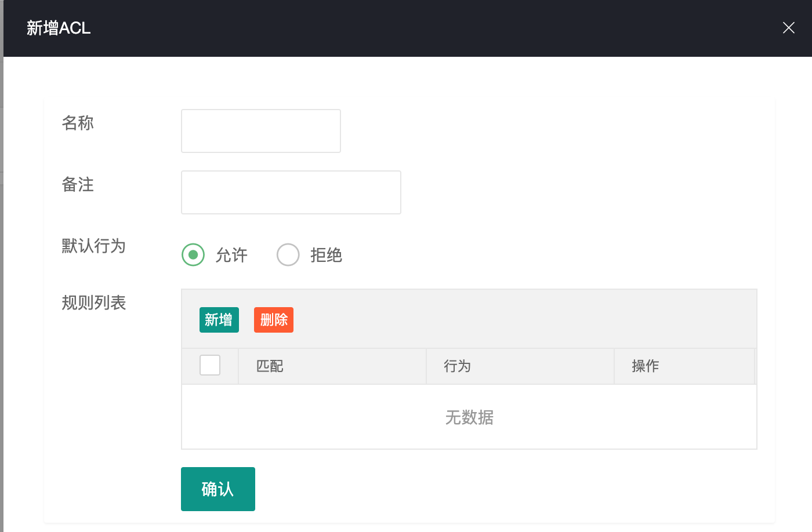812x532 pixels.
Task: Select the 拒绝 radio button
Action: pos(288,255)
